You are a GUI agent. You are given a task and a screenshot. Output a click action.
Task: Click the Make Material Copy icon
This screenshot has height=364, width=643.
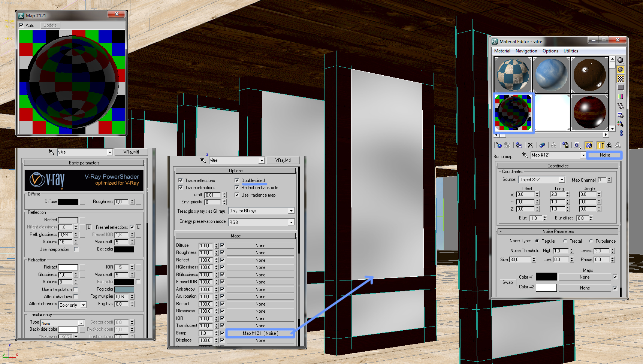[x=542, y=145]
